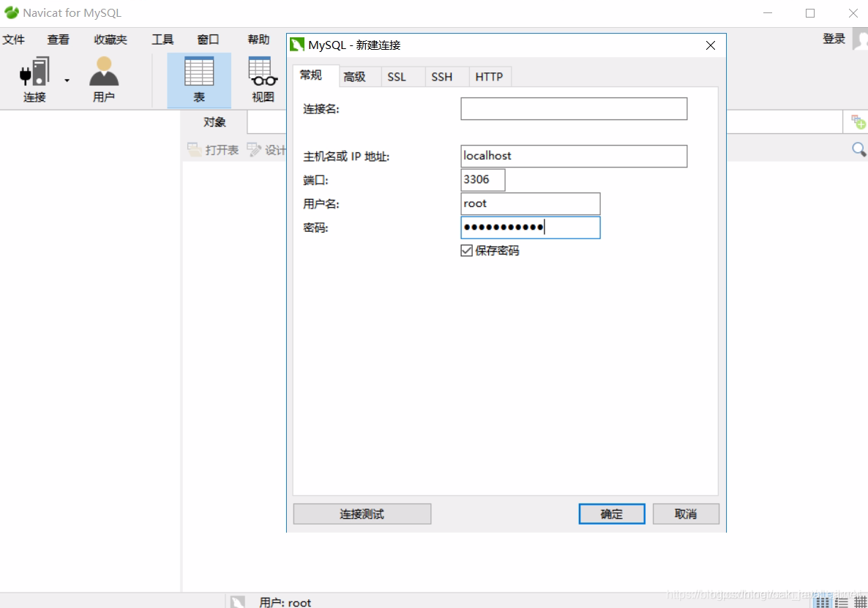Click the username field containing root
Viewport: 868px width, 608px height.
click(531, 203)
